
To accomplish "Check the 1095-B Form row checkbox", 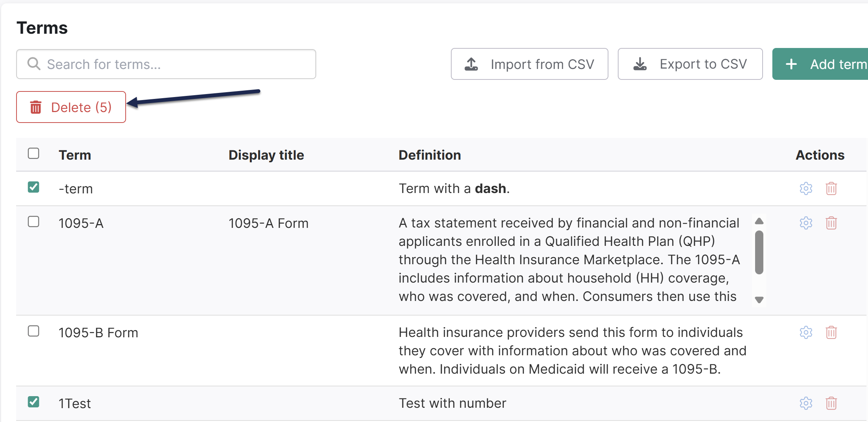I will point(33,331).
